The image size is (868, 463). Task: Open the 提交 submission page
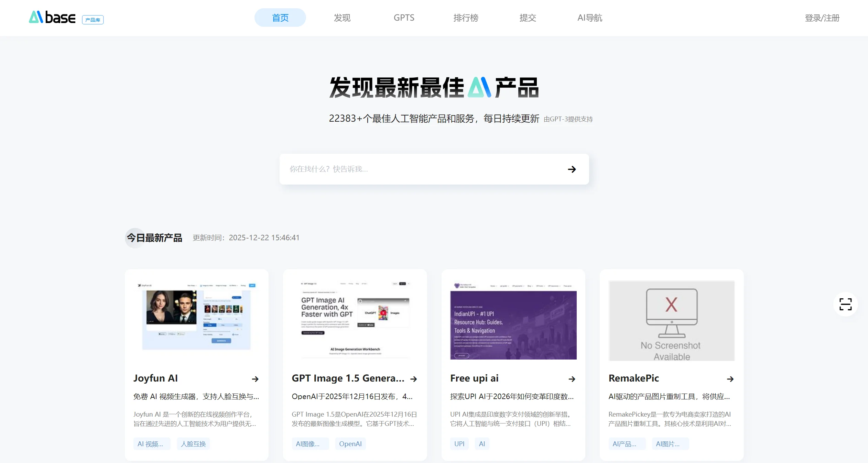(x=528, y=17)
